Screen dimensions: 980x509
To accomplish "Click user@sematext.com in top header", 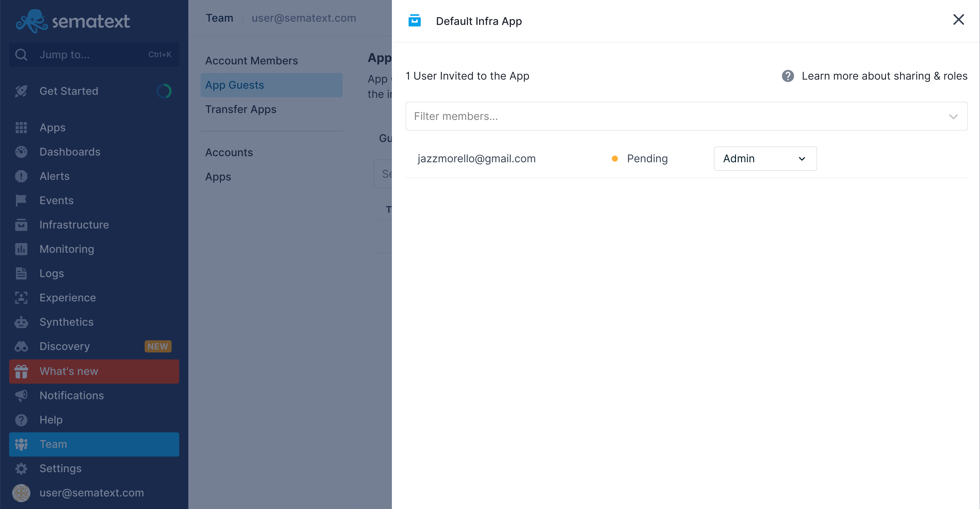I will pos(304,18).
